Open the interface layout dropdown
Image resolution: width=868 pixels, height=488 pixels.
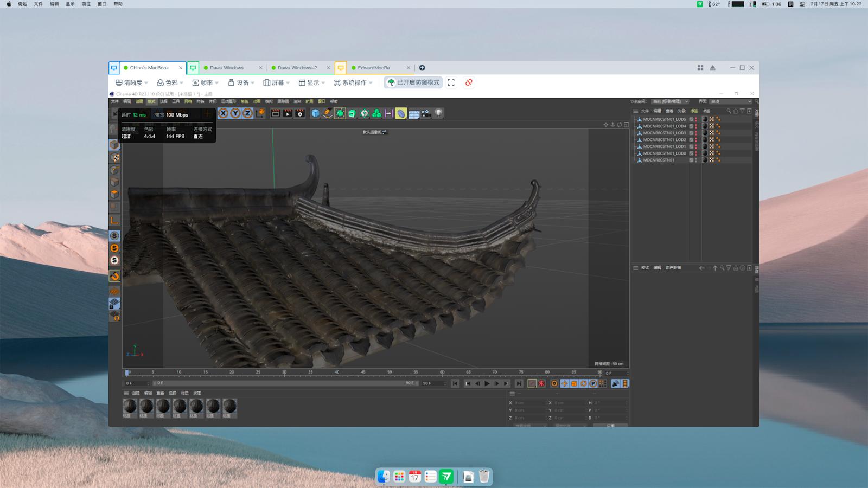point(731,101)
